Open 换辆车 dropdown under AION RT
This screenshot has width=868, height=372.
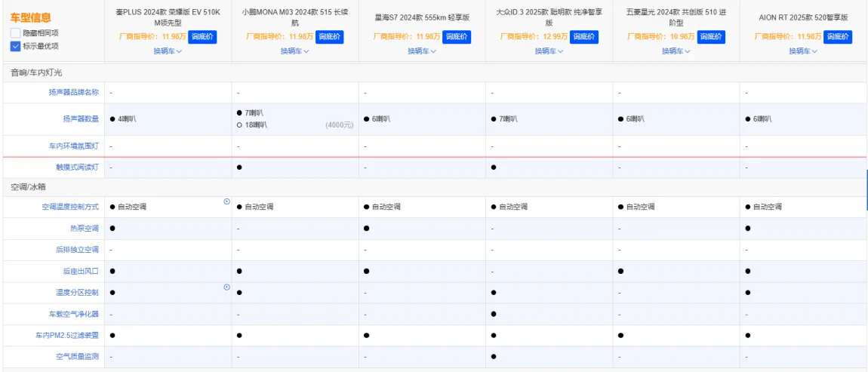pos(803,51)
